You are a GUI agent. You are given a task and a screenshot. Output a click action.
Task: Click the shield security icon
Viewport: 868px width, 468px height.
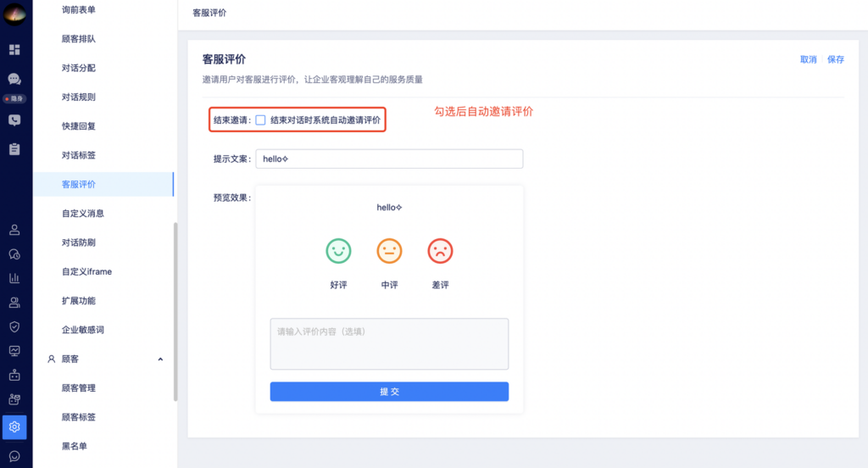14,326
